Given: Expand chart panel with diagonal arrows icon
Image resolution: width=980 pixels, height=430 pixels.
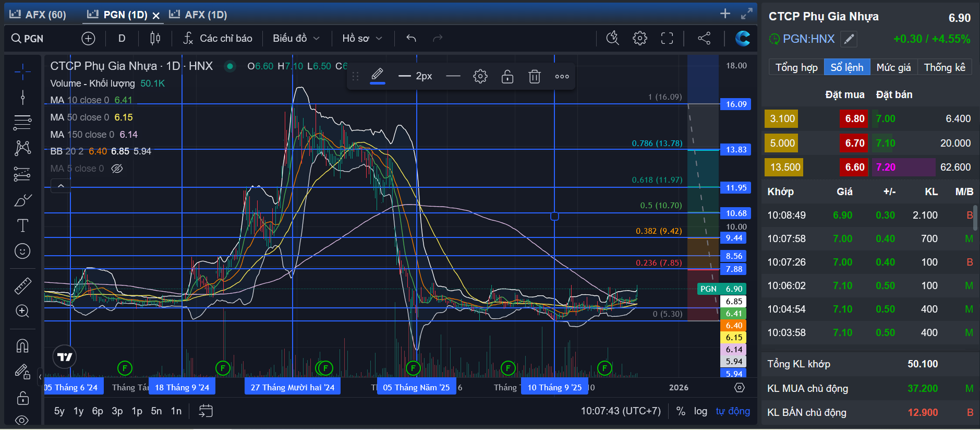Looking at the screenshot, I should 747,14.
